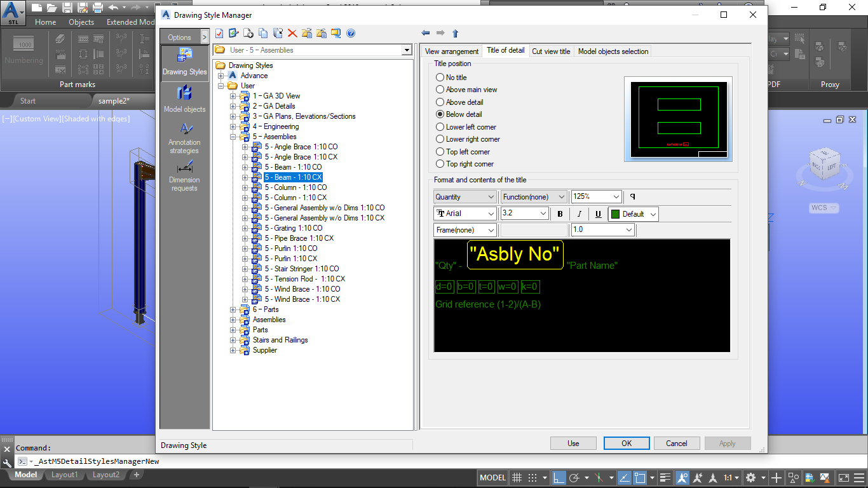
Task: Underline the title text
Action: (x=597, y=213)
